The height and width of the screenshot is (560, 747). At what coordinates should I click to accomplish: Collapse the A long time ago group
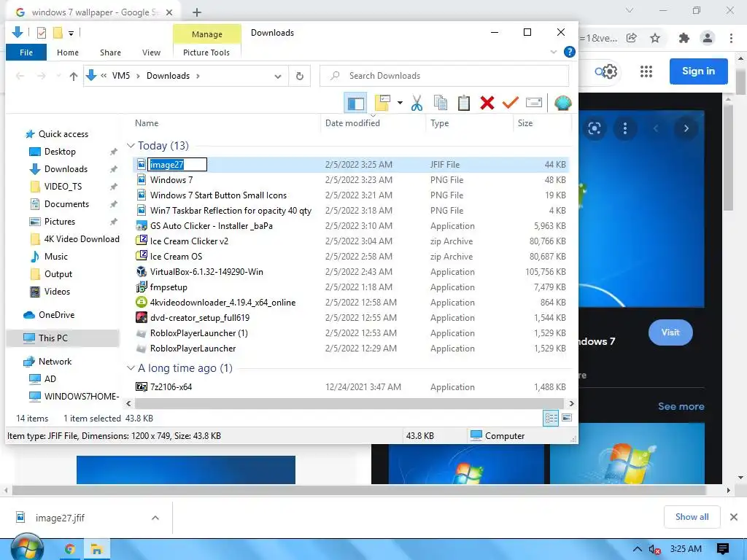(x=131, y=368)
